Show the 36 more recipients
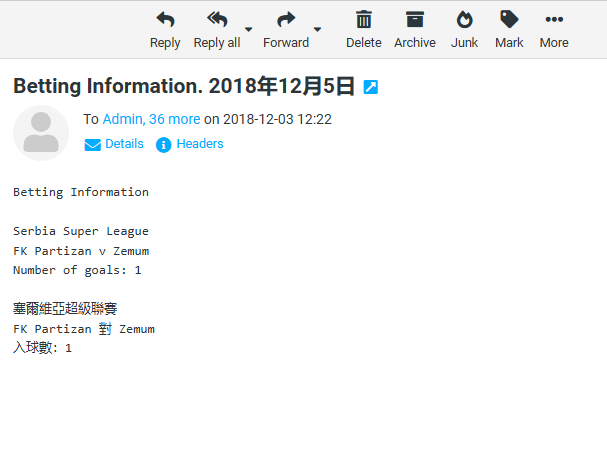Viewport: 607px width, 472px height. [x=174, y=119]
